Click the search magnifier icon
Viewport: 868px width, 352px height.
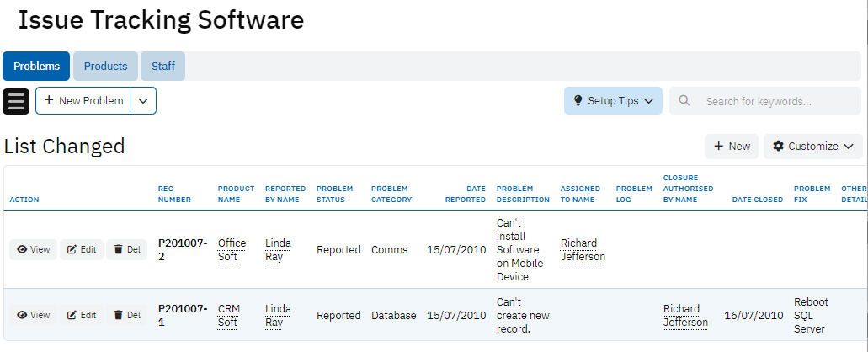pyautogui.click(x=684, y=101)
